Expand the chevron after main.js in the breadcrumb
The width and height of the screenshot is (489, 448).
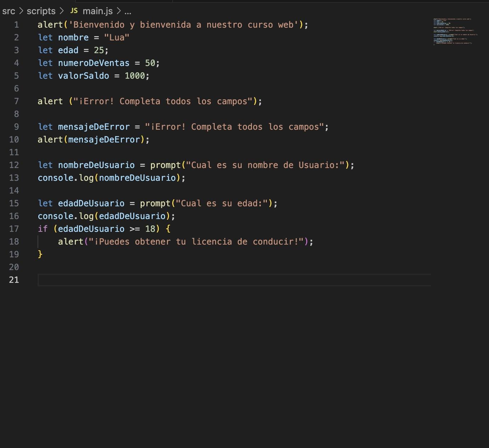(119, 11)
